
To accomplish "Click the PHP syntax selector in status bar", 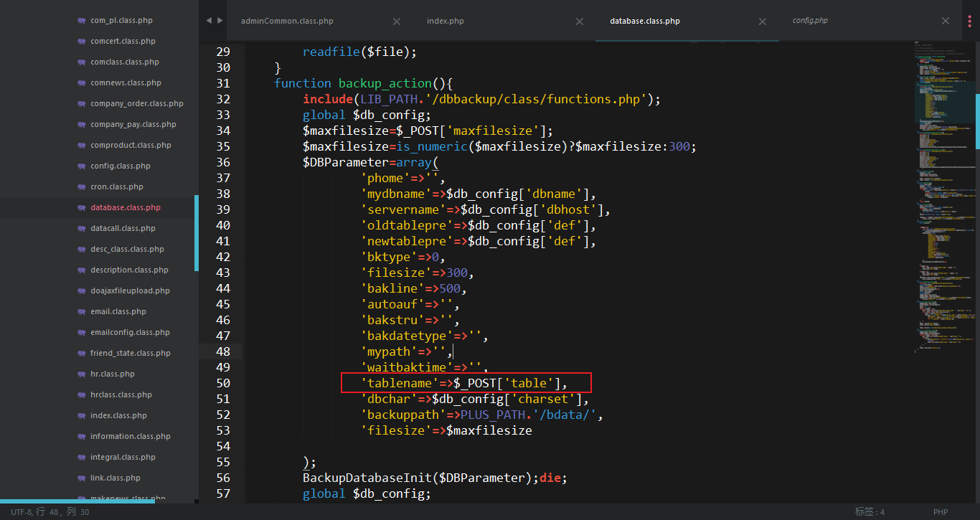I will [x=941, y=512].
